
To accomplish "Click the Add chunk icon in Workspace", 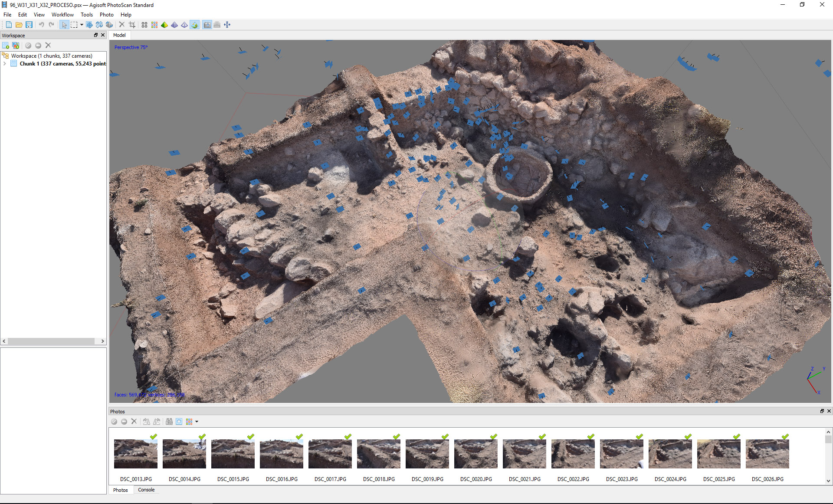I will coord(6,46).
